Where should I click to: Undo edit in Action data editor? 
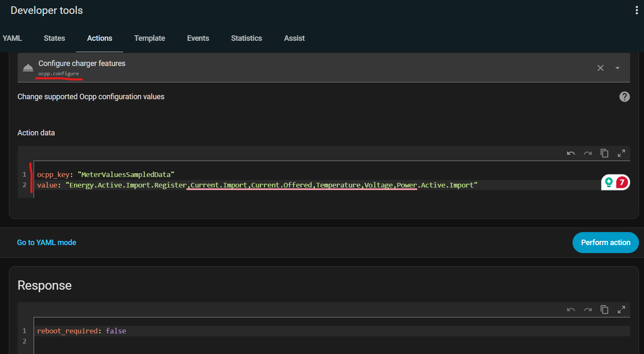point(570,153)
